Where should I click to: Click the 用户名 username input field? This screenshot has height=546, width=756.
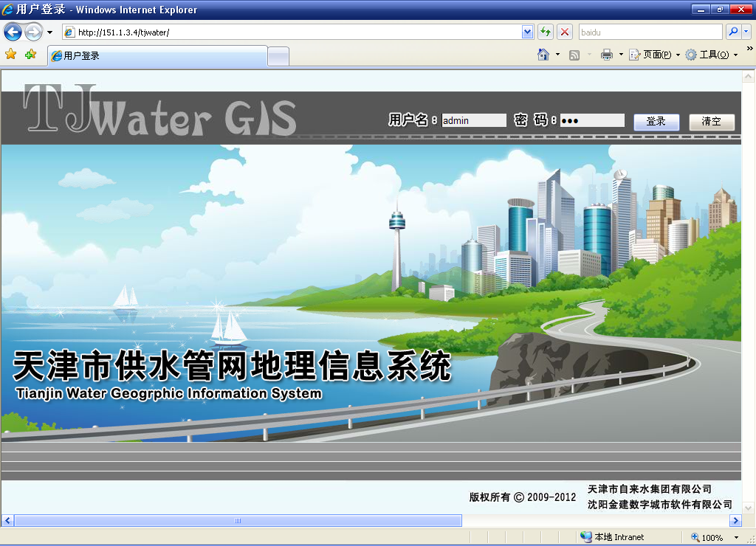[x=474, y=120]
